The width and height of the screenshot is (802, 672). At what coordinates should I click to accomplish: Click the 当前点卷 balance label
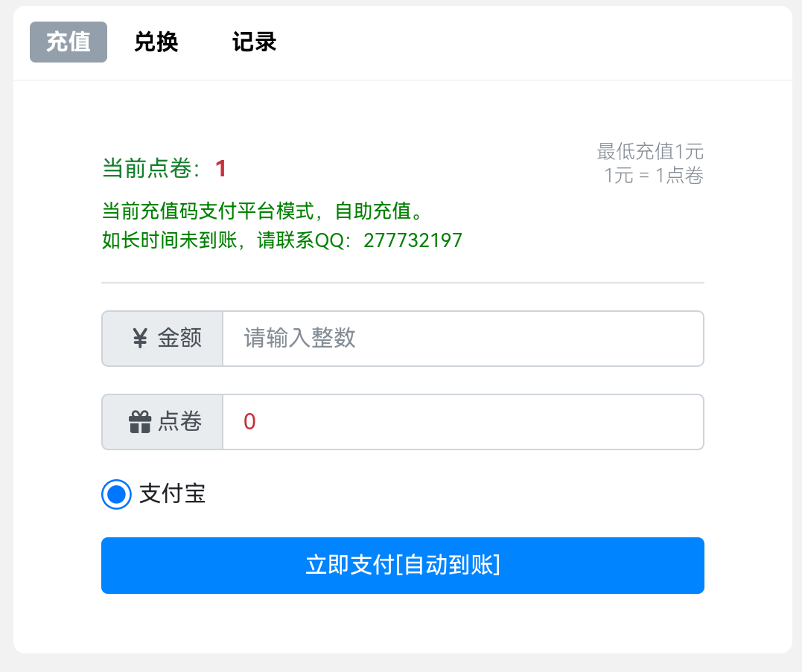click(151, 169)
